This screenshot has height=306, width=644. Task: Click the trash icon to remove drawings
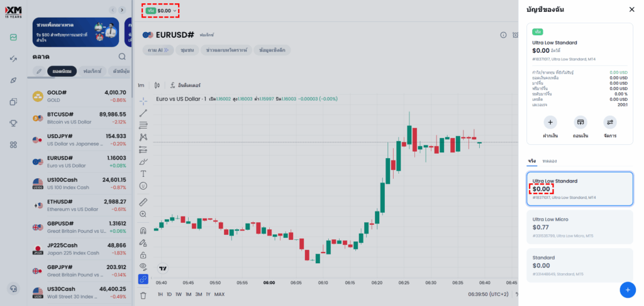[x=143, y=295]
